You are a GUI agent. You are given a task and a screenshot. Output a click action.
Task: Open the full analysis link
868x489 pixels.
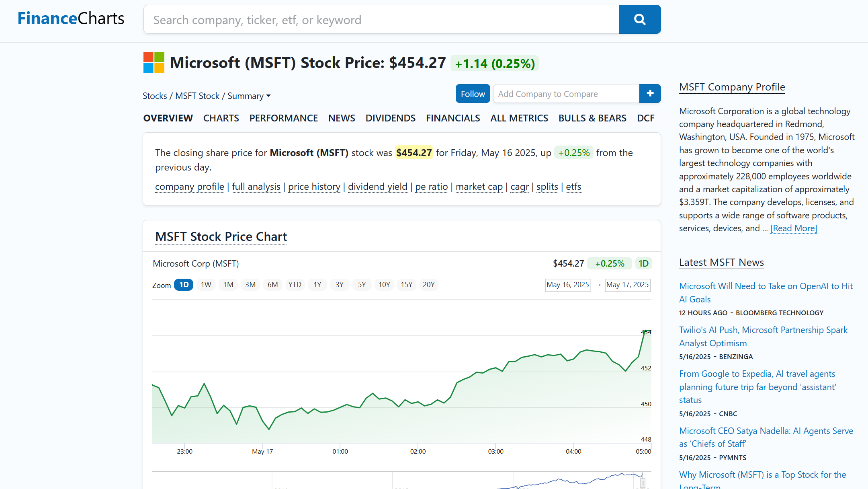tap(256, 187)
